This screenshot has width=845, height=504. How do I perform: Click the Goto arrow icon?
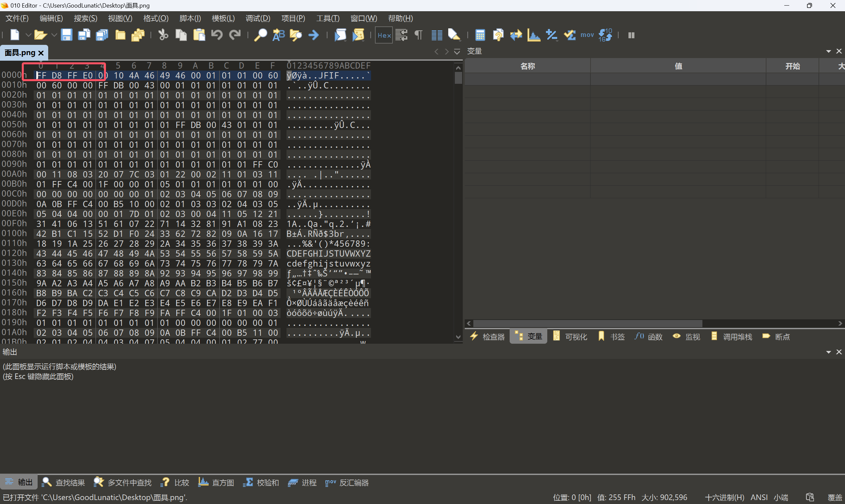tap(314, 35)
